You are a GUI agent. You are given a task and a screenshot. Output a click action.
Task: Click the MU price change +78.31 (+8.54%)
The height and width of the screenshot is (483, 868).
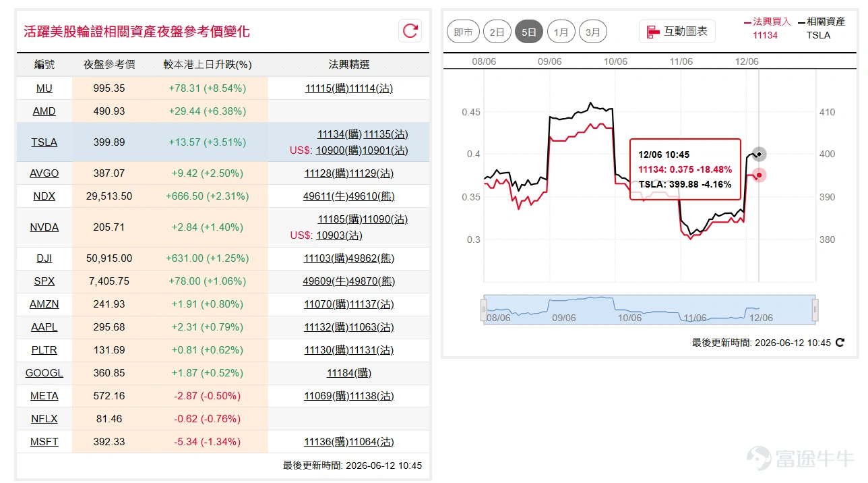pos(208,88)
